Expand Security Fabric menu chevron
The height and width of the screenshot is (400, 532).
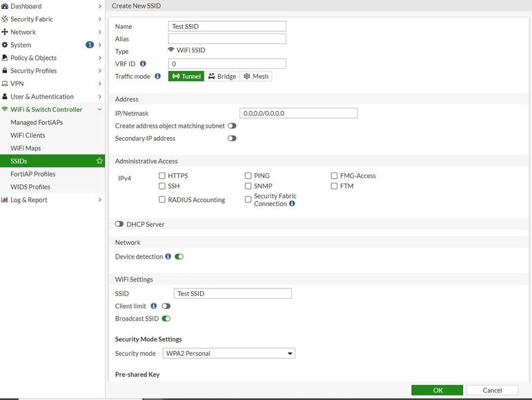click(x=100, y=19)
